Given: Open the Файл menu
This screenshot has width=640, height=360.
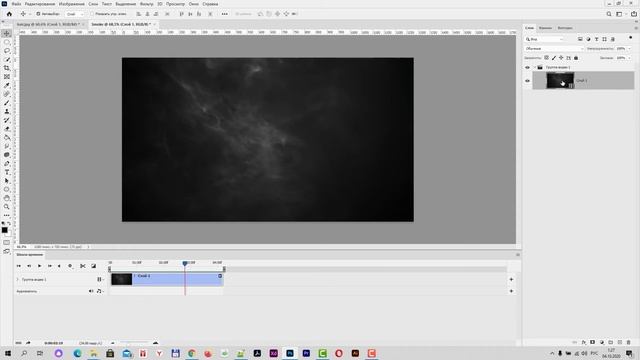Looking at the screenshot, I should coord(16,4).
